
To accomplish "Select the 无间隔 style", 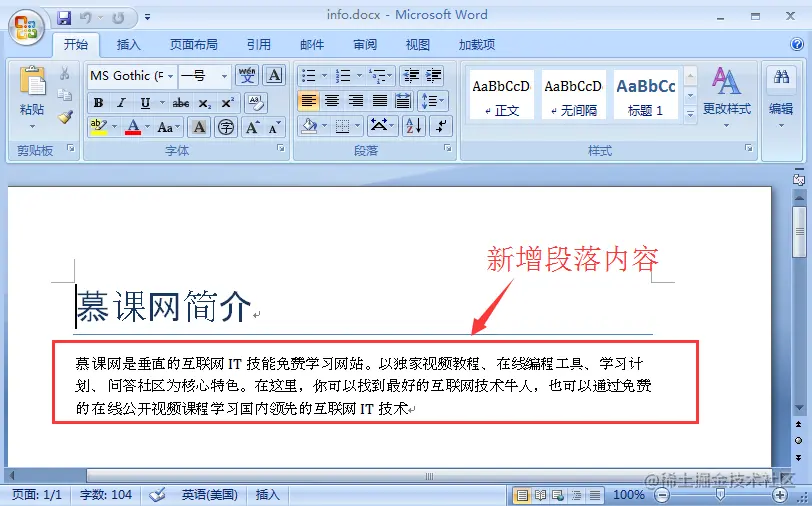I will [573, 94].
